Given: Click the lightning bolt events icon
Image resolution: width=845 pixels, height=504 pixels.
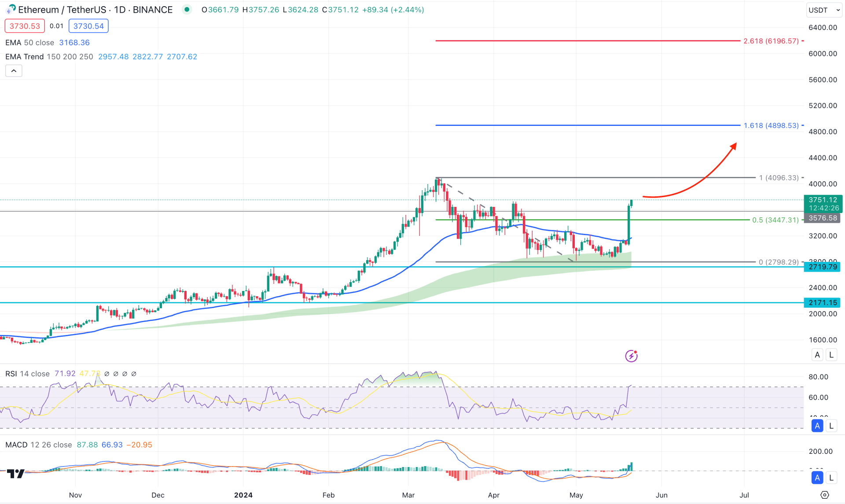Looking at the screenshot, I should click(x=632, y=356).
